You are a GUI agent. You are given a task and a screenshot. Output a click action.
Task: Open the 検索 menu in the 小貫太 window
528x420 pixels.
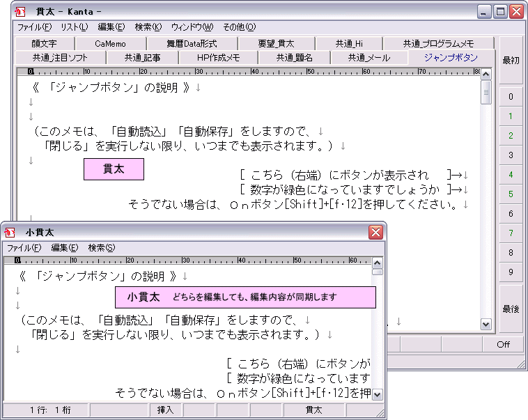pos(102,248)
